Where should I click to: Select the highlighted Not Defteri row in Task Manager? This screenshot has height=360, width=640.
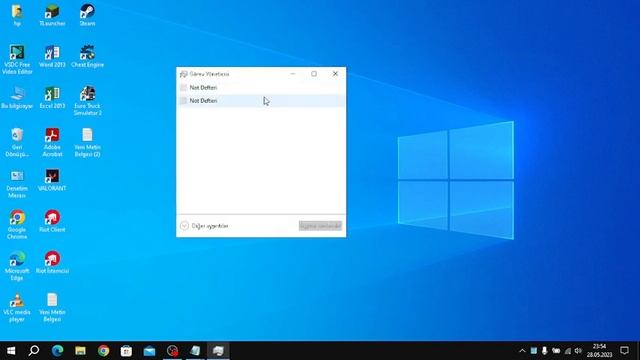tap(261, 100)
